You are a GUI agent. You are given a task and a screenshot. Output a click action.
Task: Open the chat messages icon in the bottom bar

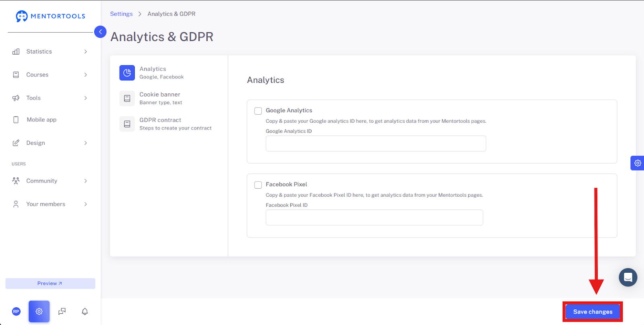[62, 311]
